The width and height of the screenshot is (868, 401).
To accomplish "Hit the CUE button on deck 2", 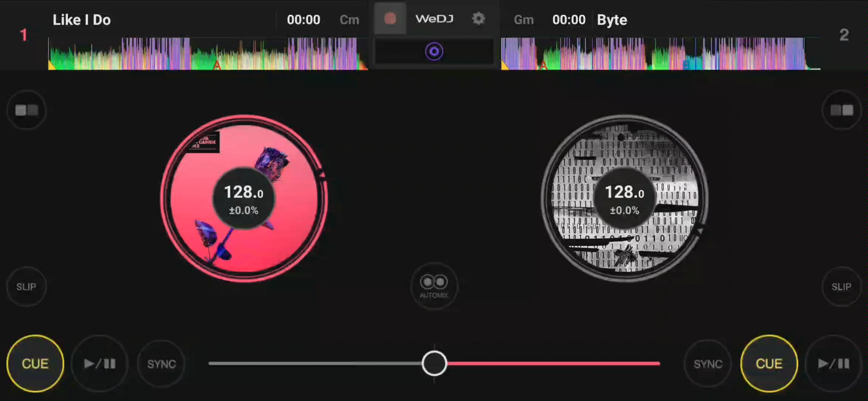I will click(769, 363).
